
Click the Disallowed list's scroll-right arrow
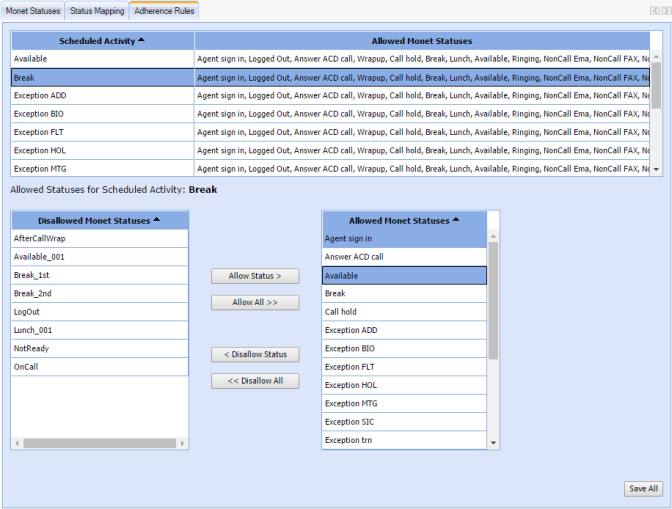tap(183, 443)
